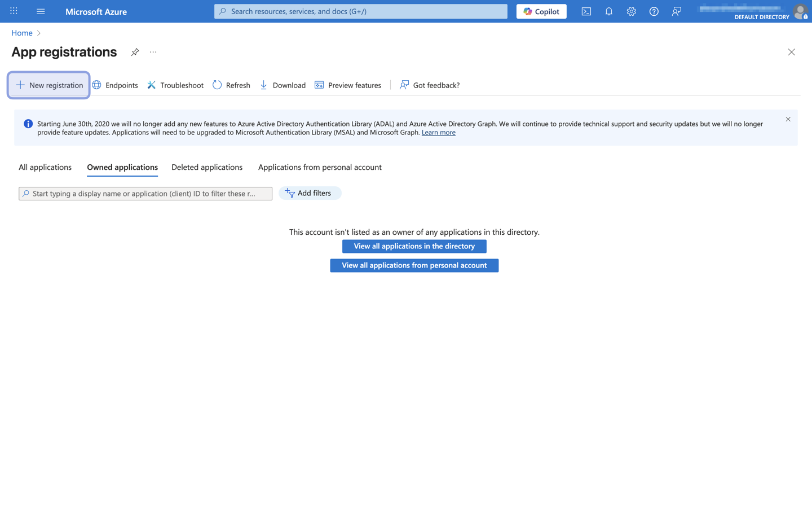This screenshot has height=508, width=812.
Task: Click New registration
Action: (x=49, y=85)
